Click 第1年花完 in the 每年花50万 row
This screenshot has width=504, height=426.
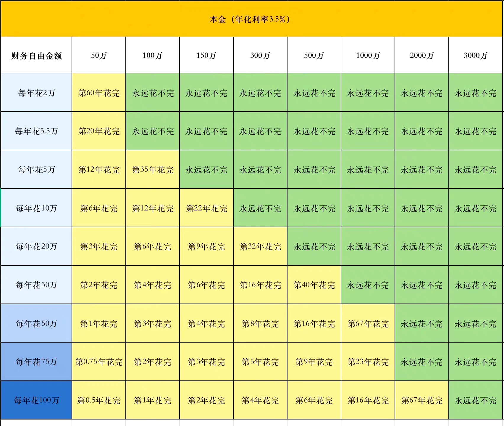click(99, 323)
